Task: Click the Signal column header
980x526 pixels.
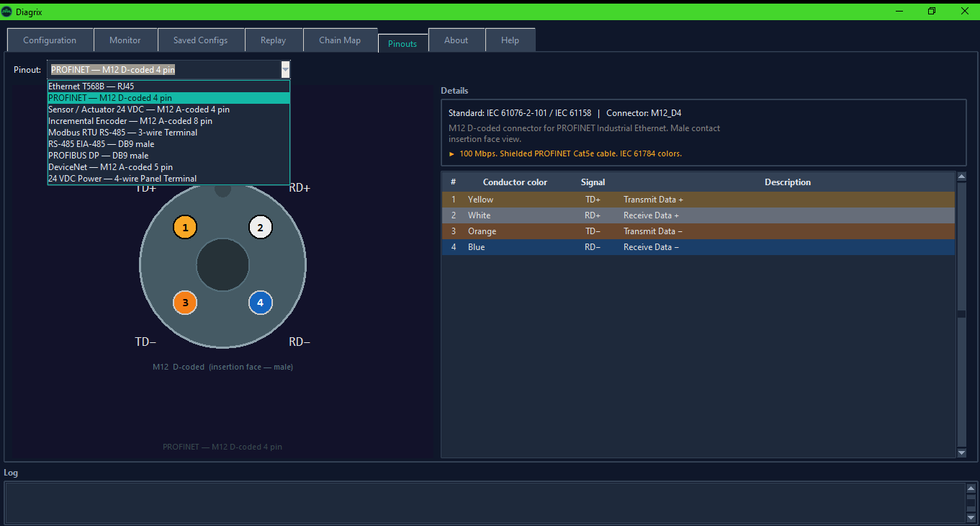Action: 593,182
